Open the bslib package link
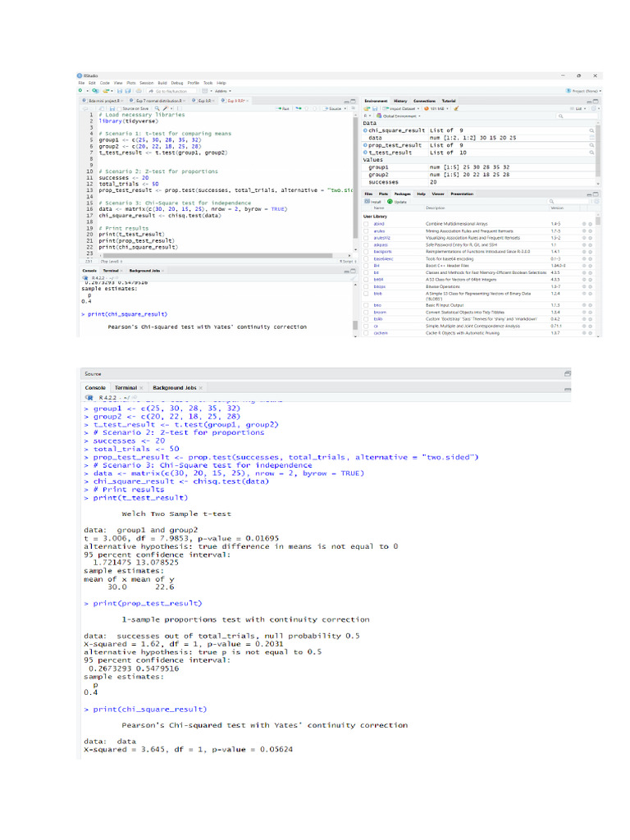630x840 pixels. pyautogui.click(x=377, y=319)
